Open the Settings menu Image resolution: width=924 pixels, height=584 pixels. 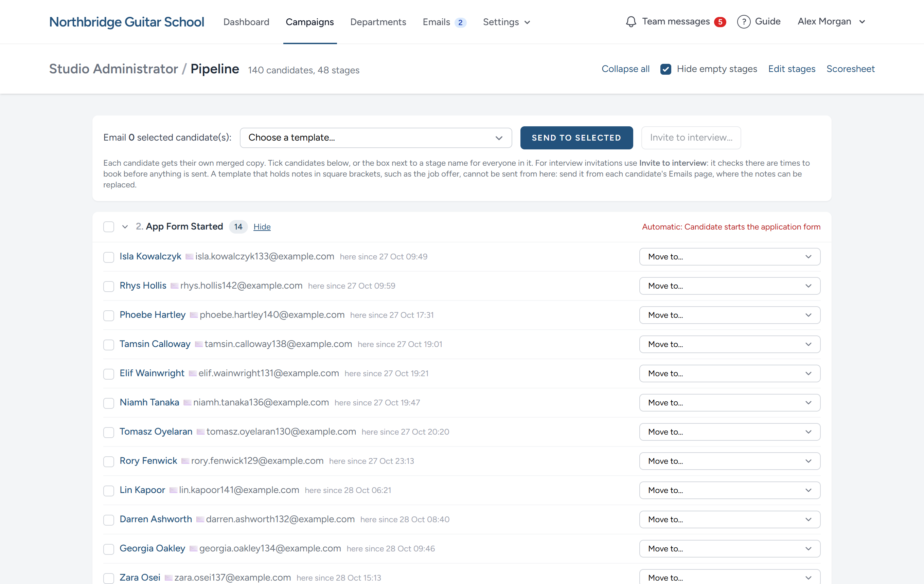click(x=506, y=22)
